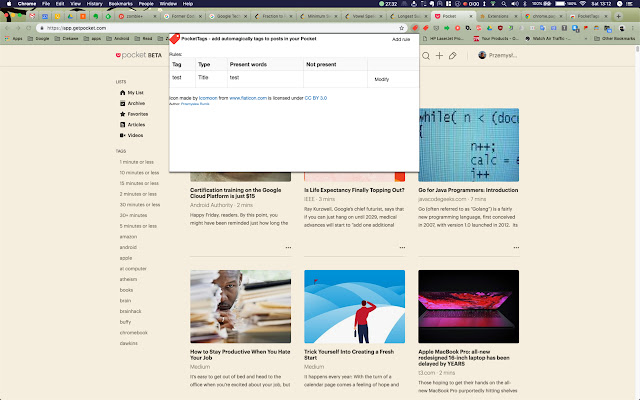This screenshot has height=400, width=640.
Task: Open the user profile menu Przemysl
Action: tap(500, 56)
